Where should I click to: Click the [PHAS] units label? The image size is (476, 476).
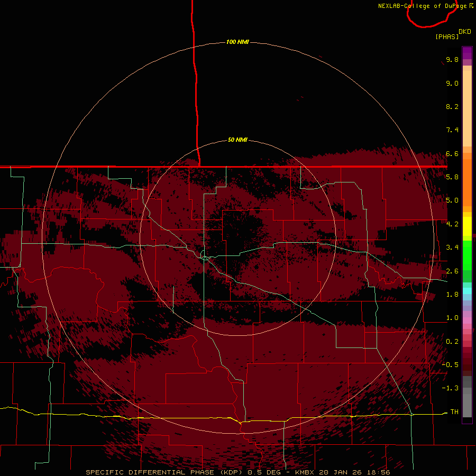point(447,36)
